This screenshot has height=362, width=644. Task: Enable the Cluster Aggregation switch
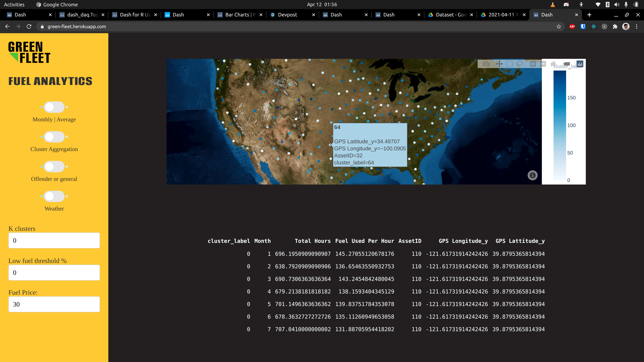click(x=54, y=137)
